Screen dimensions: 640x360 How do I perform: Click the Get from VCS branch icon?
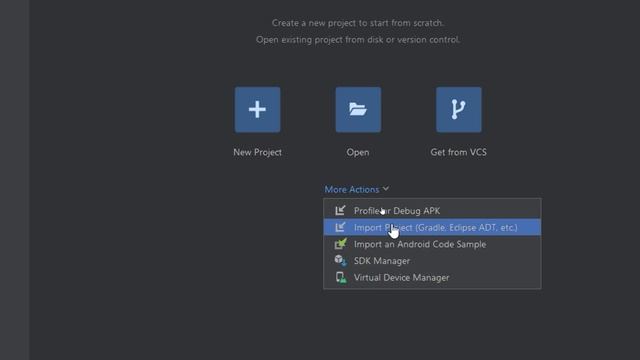[x=458, y=109]
